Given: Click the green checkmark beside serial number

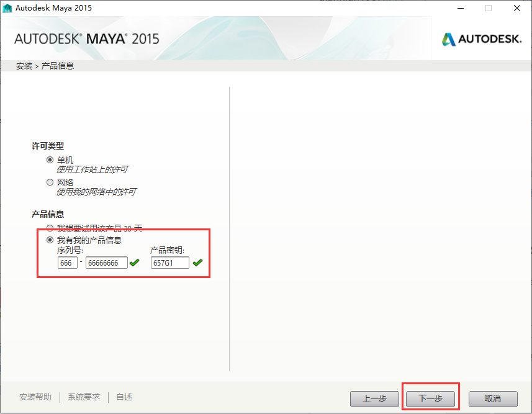Looking at the screenshot, I should tap(134, 263).
